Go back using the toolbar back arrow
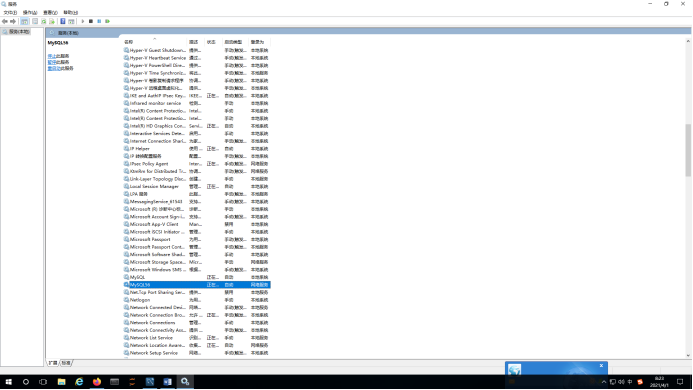Image resolution: width=693 pixels, height=390 pixels. [x=5, y=21]
